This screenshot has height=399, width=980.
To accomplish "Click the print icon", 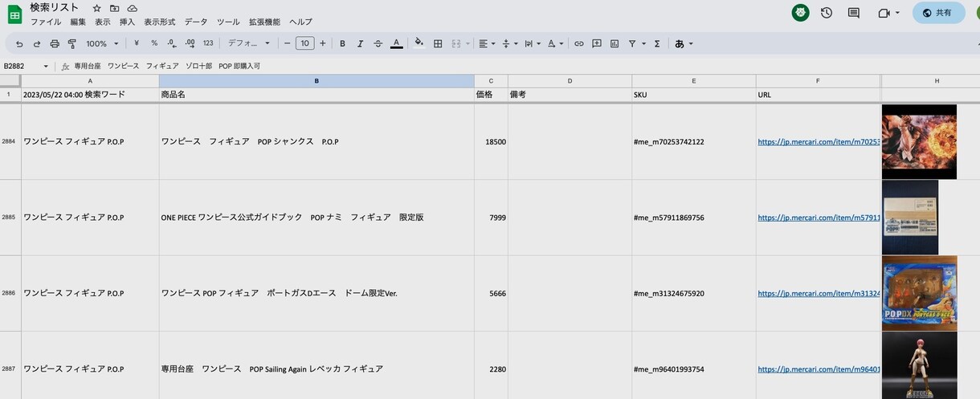I will click(x=55, y=43).
